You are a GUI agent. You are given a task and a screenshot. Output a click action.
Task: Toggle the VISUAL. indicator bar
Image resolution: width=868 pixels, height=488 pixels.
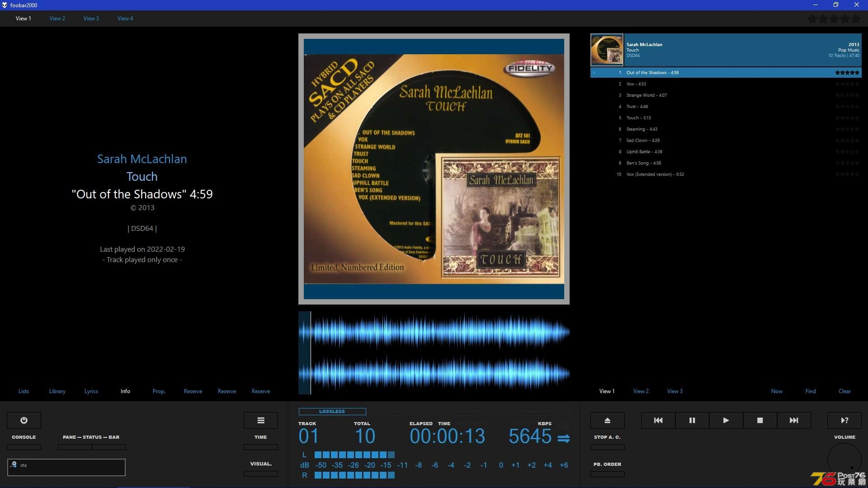coord(261,474)
